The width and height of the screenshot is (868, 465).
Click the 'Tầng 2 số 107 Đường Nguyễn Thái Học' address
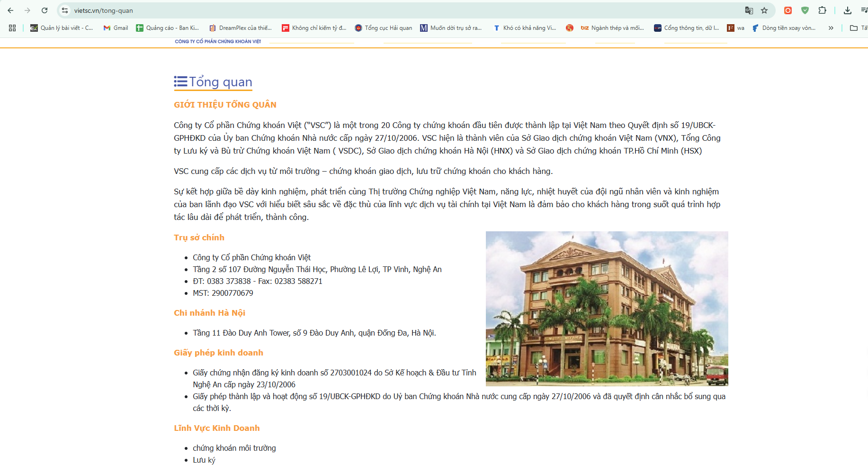(x=317, y=269)
